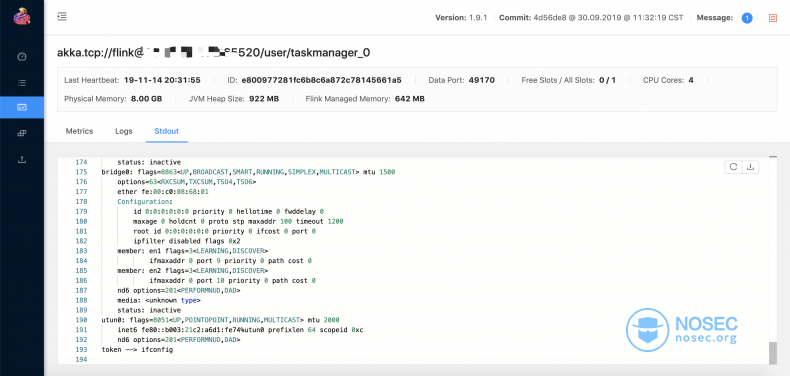This screenshot has height=376, width=790.
Task: Click the maxage holdcnt proto stp line
Action: click(238, 221)
